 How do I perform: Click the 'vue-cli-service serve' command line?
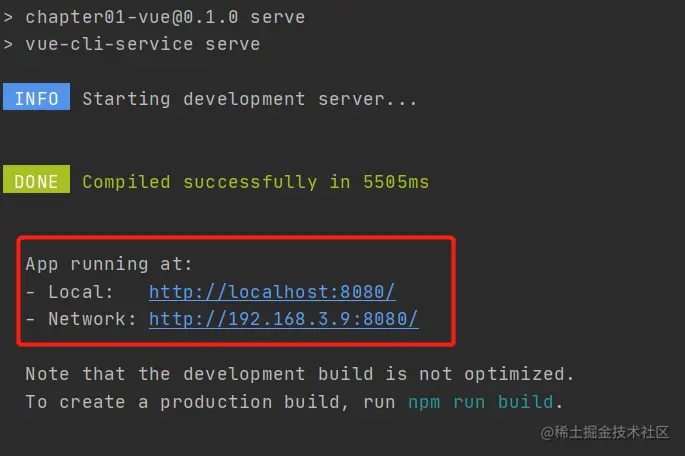[x=143, y=44]
